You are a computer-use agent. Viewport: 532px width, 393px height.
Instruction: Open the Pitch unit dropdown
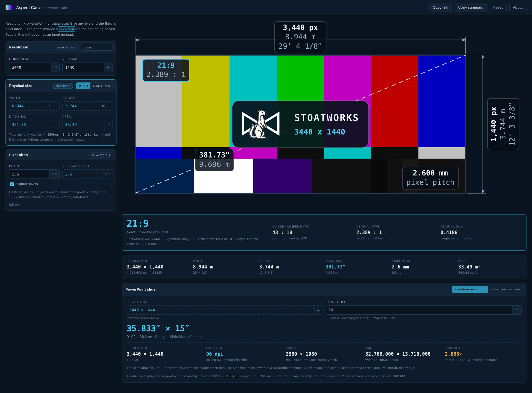(x=54, y=174)
